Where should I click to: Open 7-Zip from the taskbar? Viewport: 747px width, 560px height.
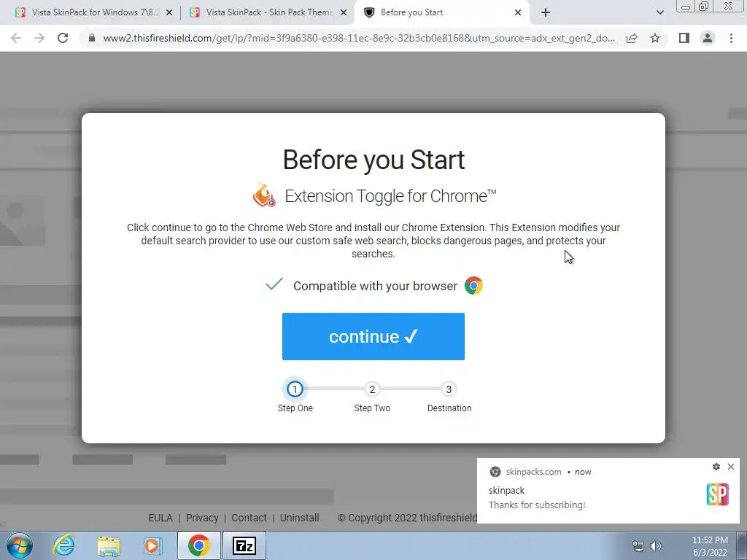click(244, 545)
